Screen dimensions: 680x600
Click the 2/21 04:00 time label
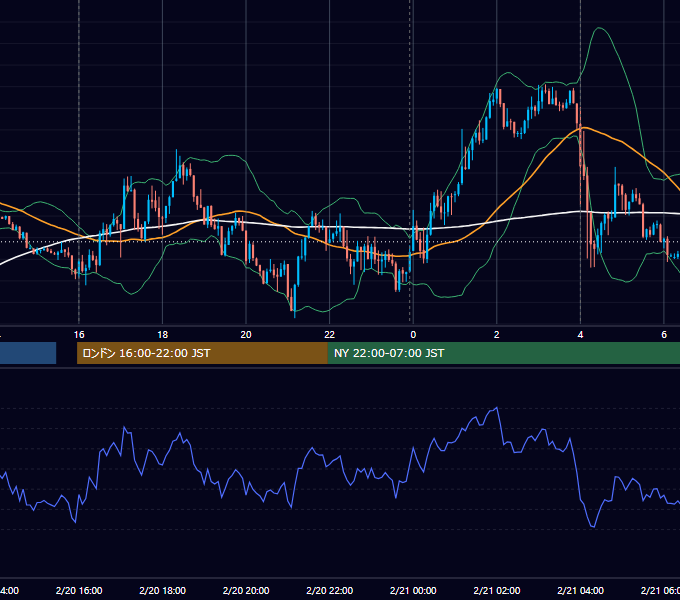tap(580, 590)
